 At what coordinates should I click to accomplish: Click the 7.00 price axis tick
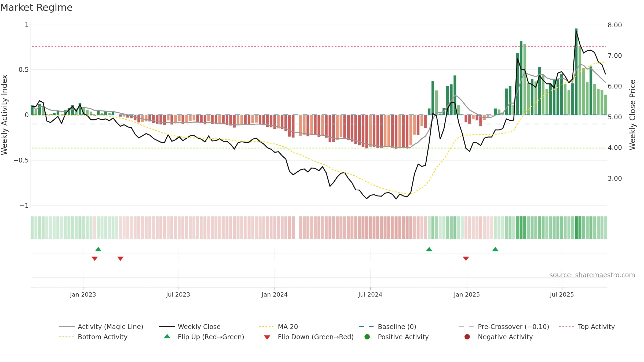click(615, 56)
